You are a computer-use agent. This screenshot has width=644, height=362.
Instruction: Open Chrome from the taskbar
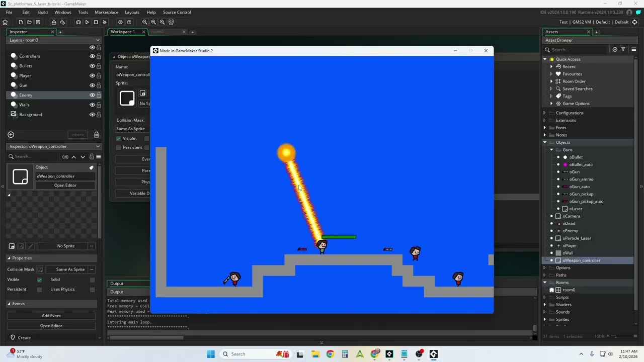(330, 354)
